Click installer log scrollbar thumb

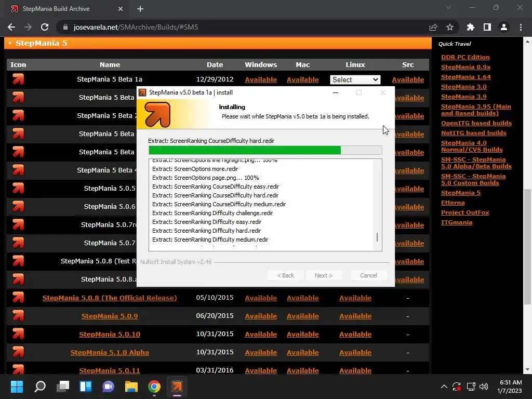(x=377, y=237)
